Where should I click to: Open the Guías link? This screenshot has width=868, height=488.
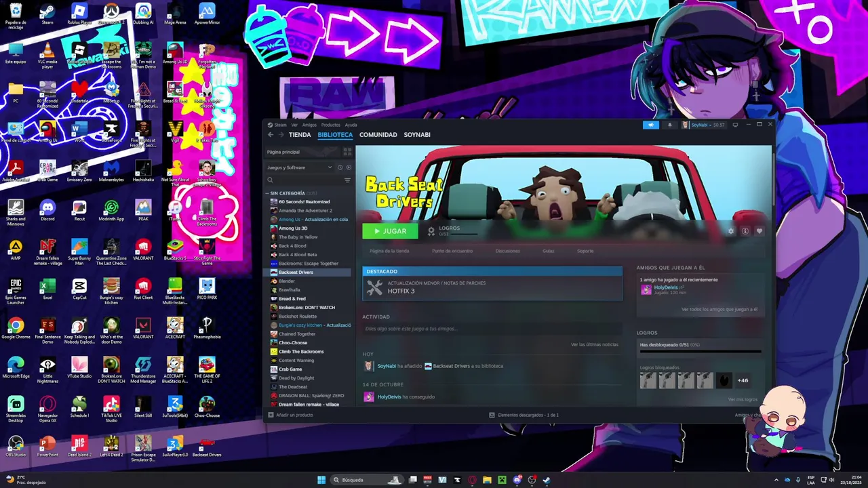coord(548,251)
